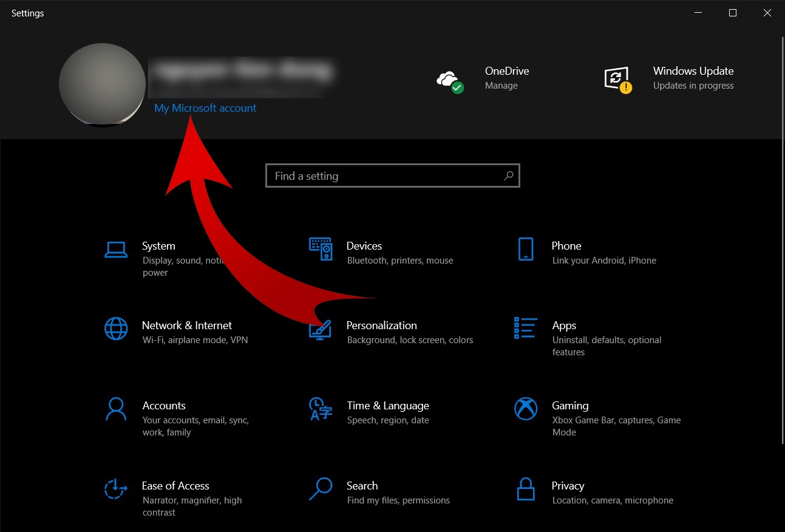Click 'Background, lock screen, colors' description
Viewport: 785px width, 532px height.
(410, 340)
